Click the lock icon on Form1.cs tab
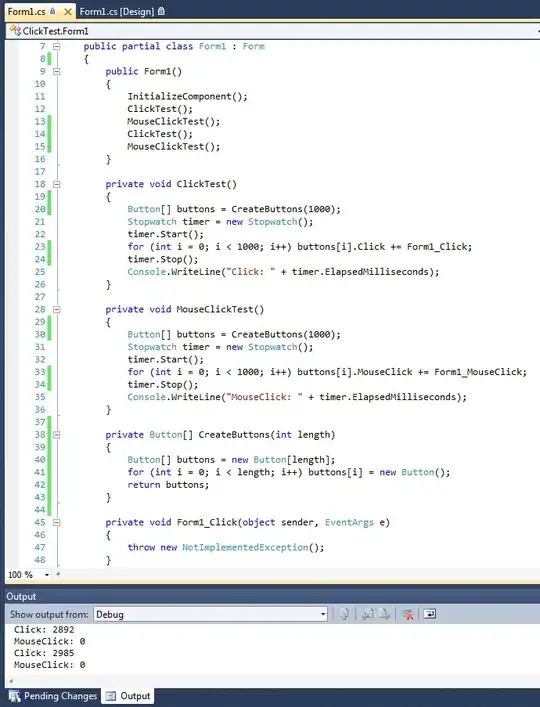This screenshot has height=707, width=540. coord(53,11)
